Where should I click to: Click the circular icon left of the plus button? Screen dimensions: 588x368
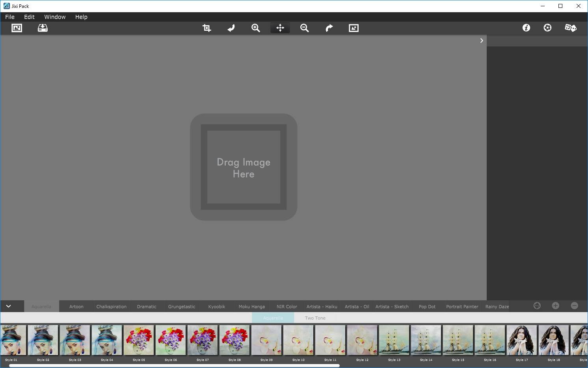537,306
